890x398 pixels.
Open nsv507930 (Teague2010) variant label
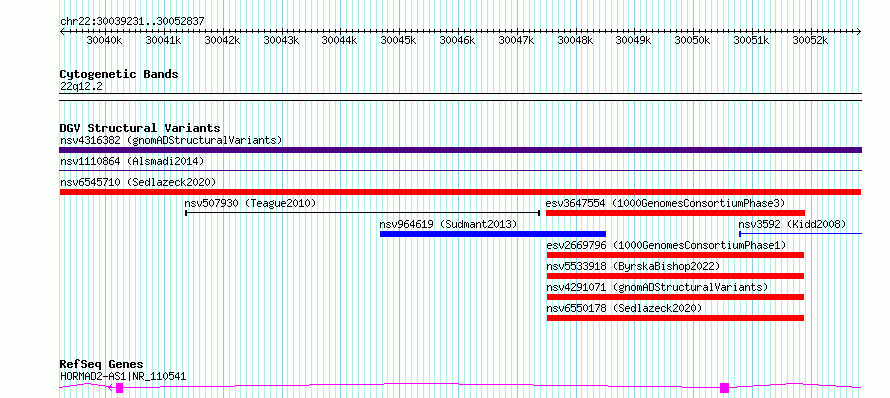250,203
